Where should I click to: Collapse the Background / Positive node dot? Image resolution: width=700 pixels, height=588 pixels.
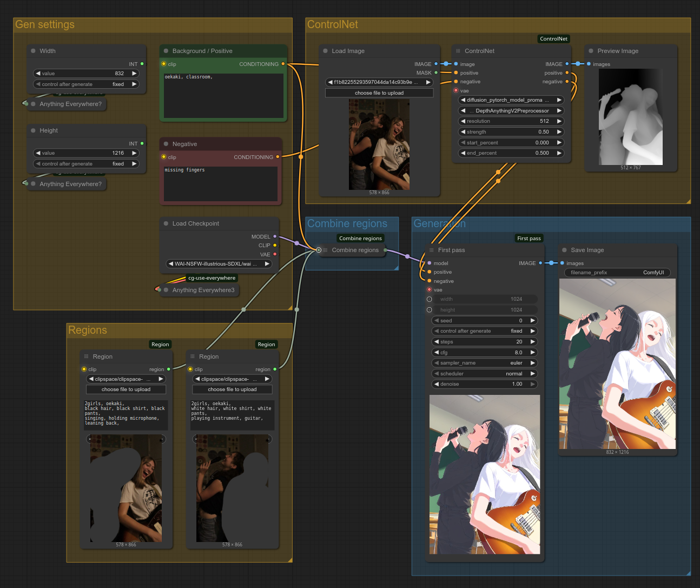pos(166,51)
